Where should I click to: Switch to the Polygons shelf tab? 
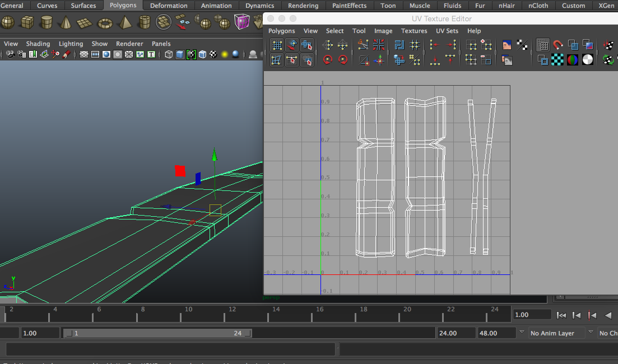[x=123, y=6]
